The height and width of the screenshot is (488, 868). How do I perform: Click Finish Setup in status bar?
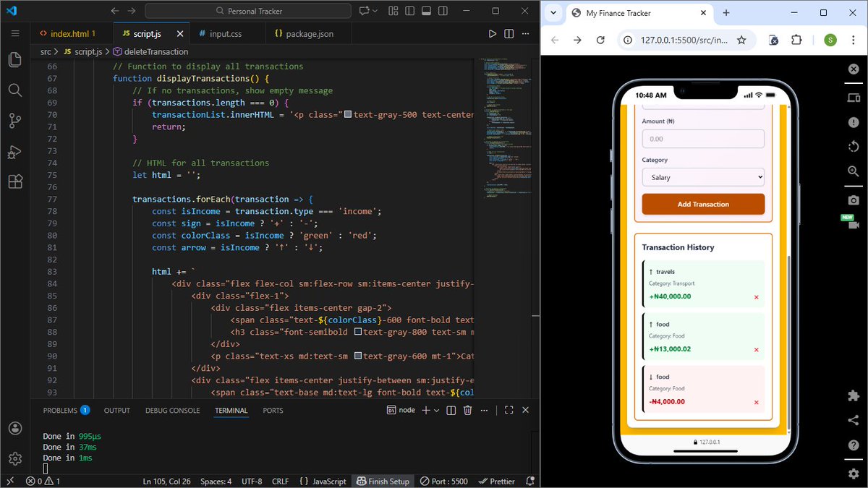click(382, 481)
